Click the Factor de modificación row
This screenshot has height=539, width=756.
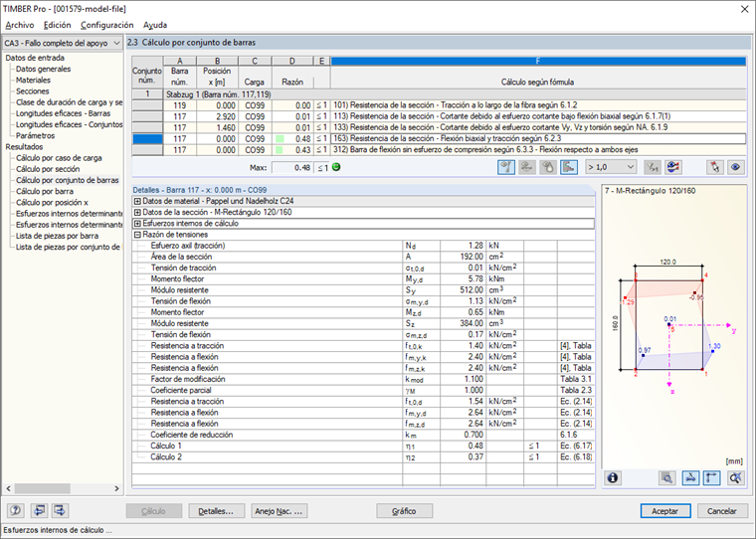click(363, 379)
